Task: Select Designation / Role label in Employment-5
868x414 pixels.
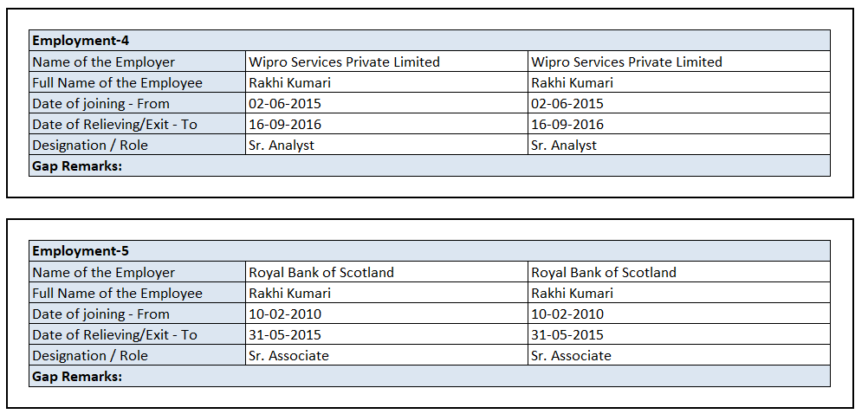Action: 90,355
